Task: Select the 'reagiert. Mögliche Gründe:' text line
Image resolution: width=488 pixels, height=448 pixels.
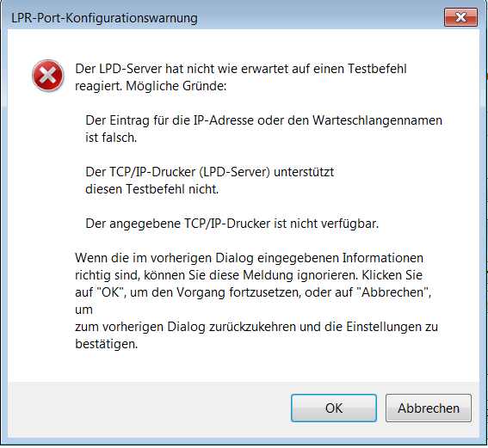Action: coord(151,86)
